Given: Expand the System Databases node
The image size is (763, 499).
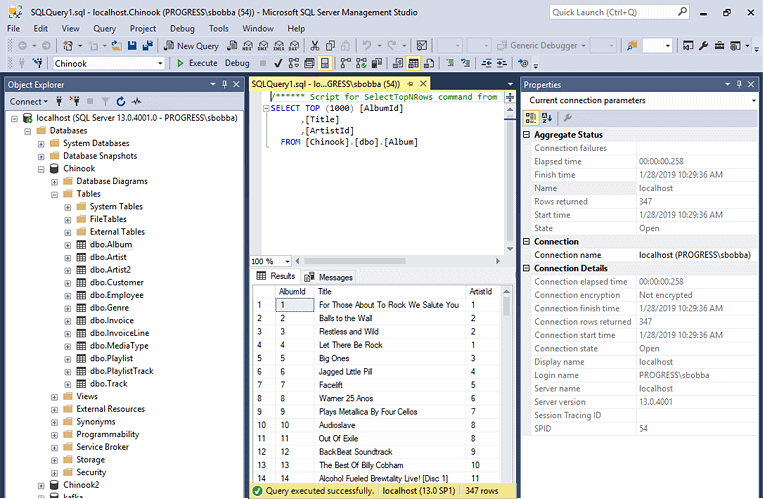Looking at the screenshot, I should click(41, 144).
